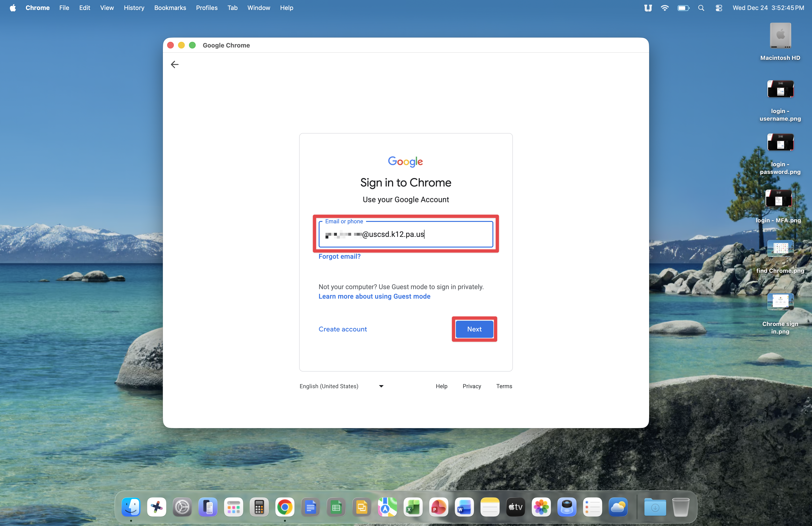Image resolution: width=812 pixels, height=526 pixels.
Task: Open Finder from the dock
Action: coord(131,507)
